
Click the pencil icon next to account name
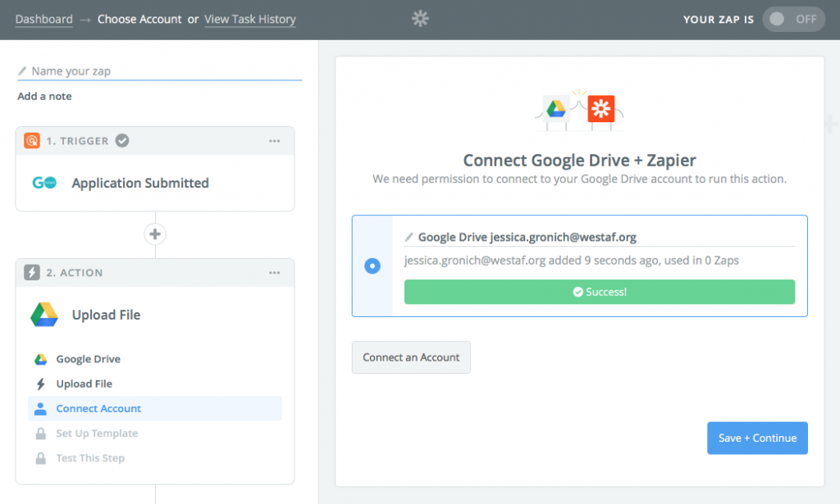[x=409, y=237]
